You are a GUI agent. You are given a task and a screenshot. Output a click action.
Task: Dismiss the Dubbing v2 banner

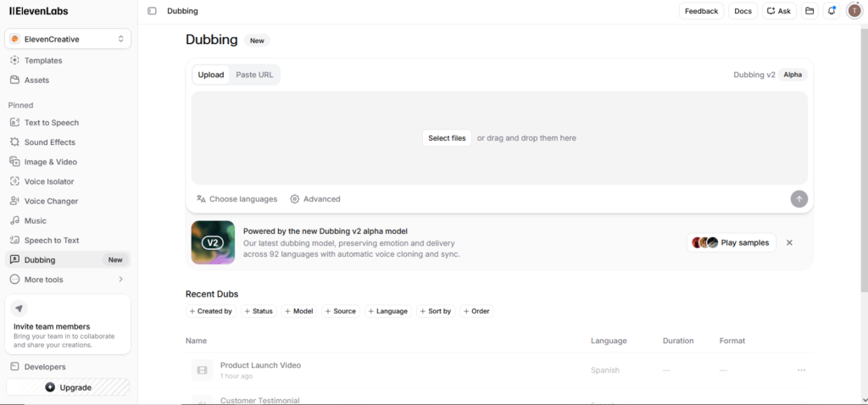click(x=789, y=242)
